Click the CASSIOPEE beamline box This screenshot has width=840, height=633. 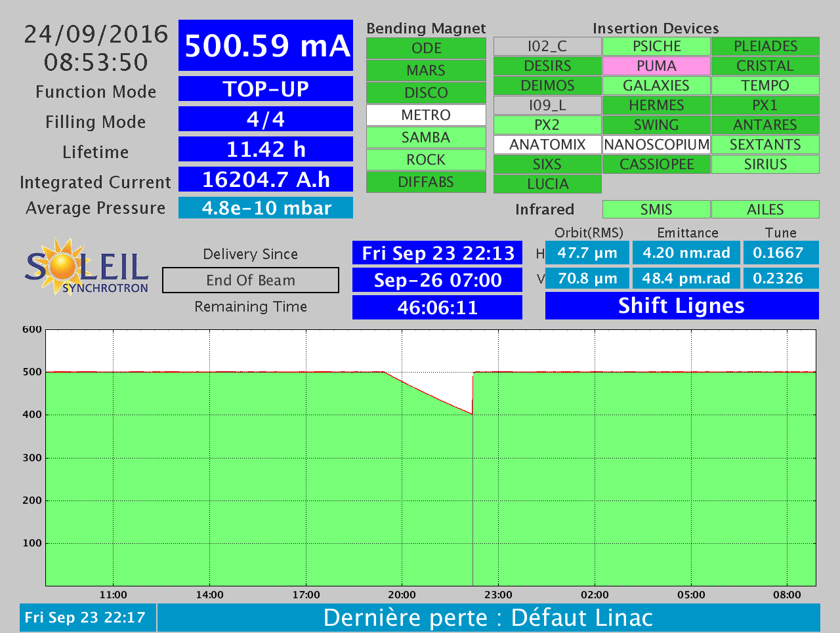656,165
